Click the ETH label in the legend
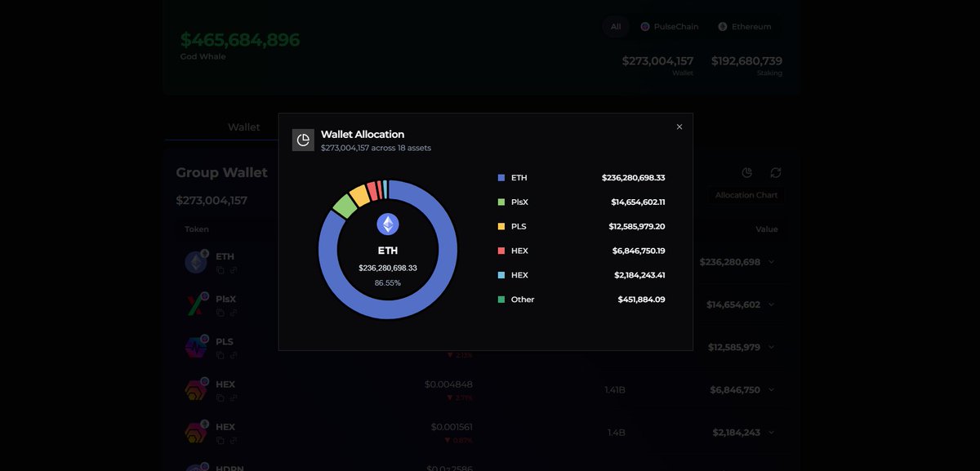Viewport: 980px width, 471px height. pyautogui.click(x=519, y=177)
